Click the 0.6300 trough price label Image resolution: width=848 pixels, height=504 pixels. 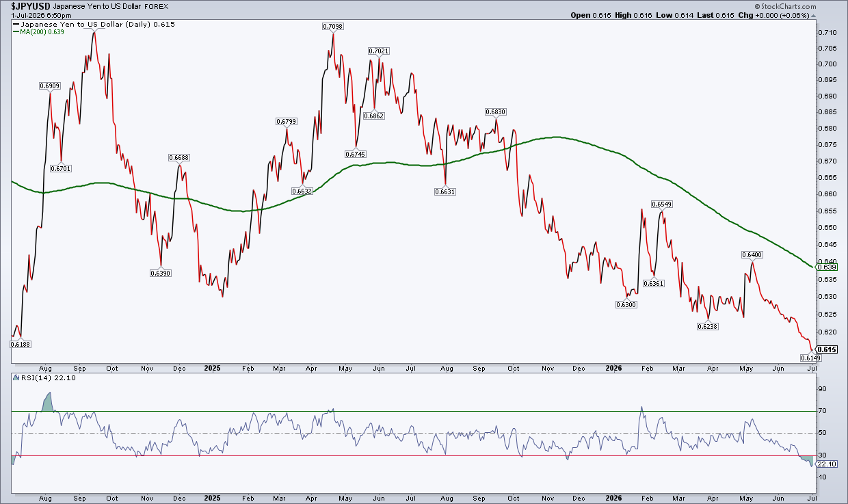pos(626,304)
